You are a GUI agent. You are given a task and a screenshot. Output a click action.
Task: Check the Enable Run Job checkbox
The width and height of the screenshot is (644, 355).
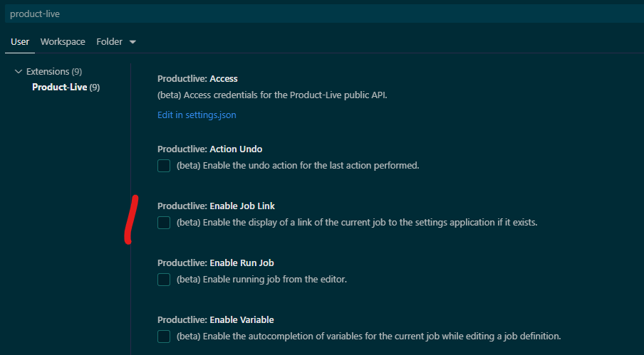point(164,280)
